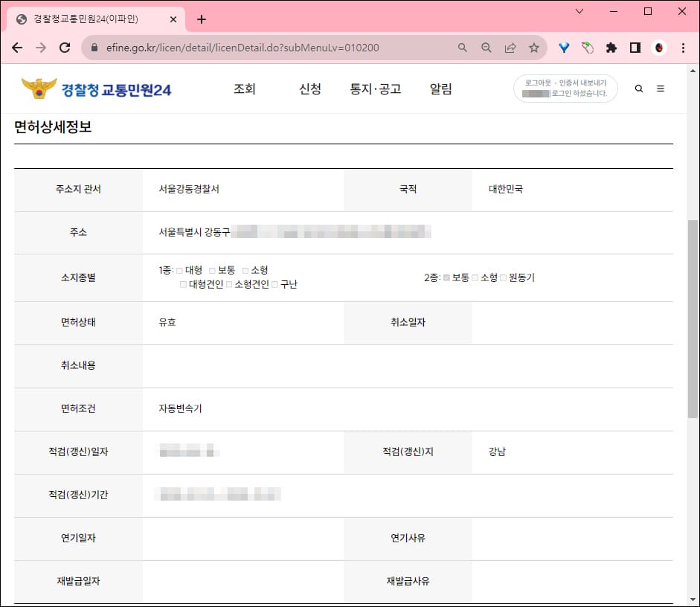This screenshot has height=607, width=700.
Task: Open the browser extensions puzzle icon
Action: click(611, 46)
